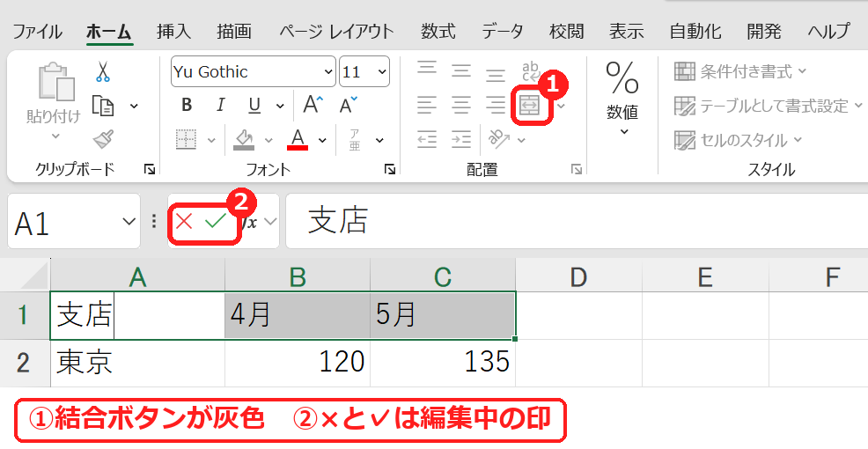Click the phonetic guide (furigana) icon
The width and height of the screenshot is (868, 449).
tap(355, 139)
